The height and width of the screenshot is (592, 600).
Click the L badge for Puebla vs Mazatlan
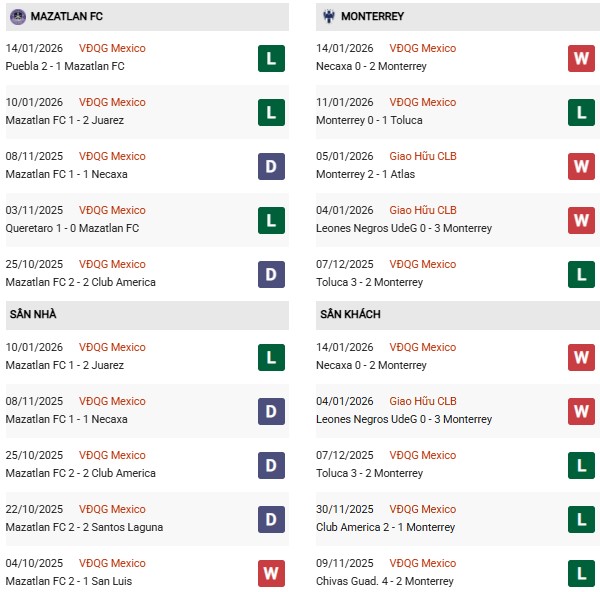pos(271,58)
